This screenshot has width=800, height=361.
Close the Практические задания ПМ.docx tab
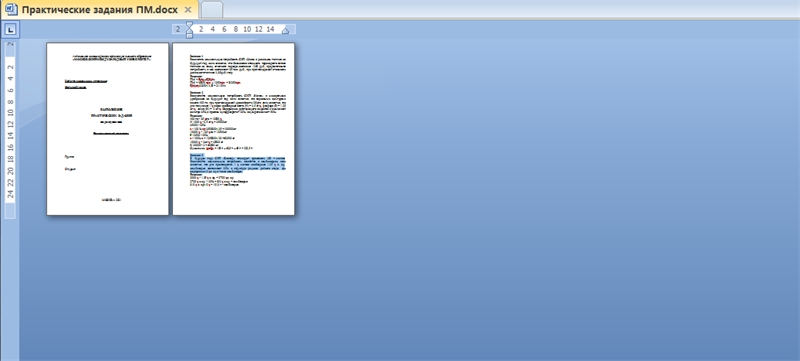point(188,10)
